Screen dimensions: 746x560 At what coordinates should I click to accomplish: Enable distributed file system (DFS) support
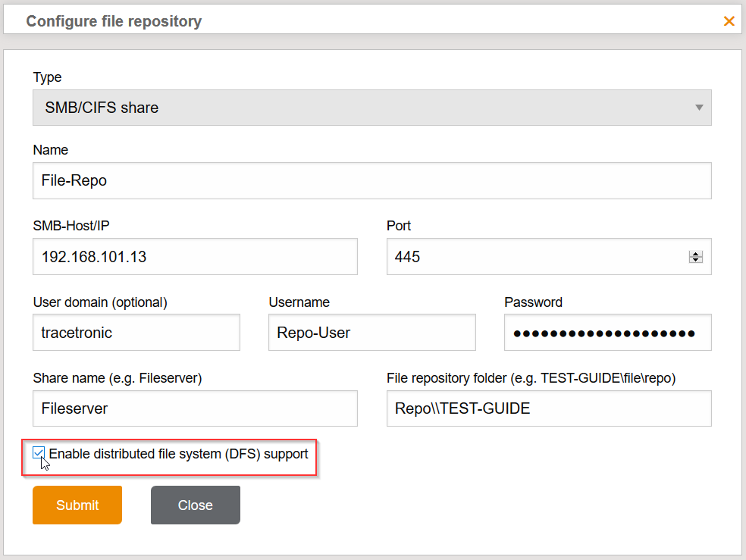[x=39, y=454]
